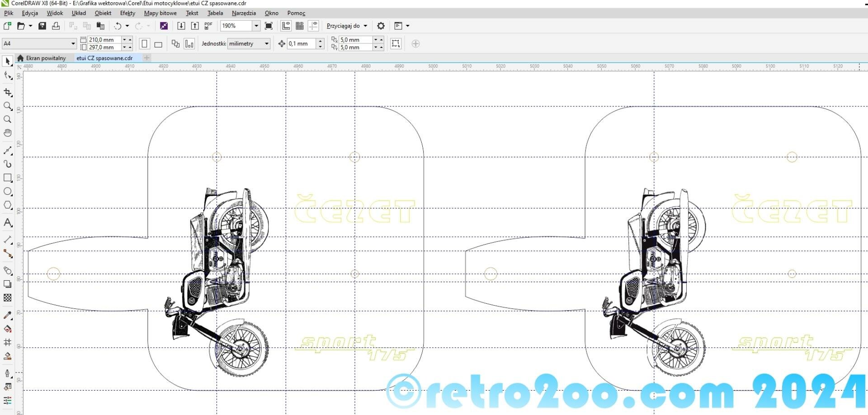
Task: Expand the A4 page size dropdown
Action: click(x=73, y=44)
